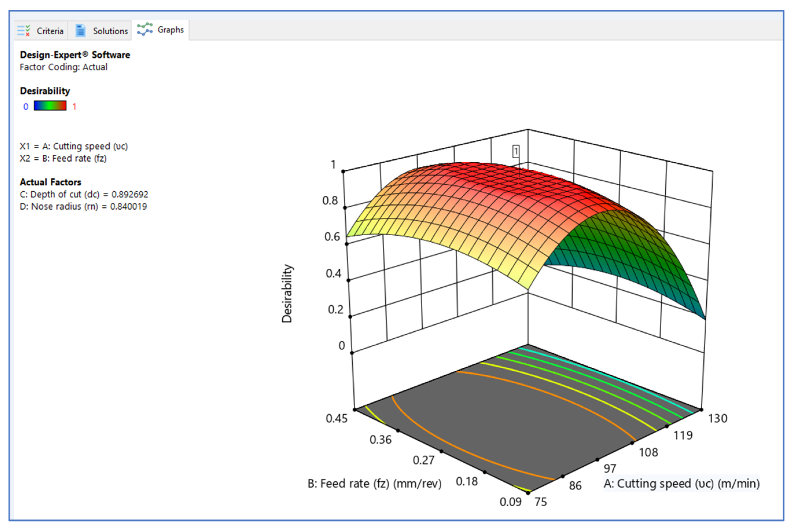Click the Factor Coding: Actual text
This screenshot has height=532, width=794.
[x=63, y=67]
